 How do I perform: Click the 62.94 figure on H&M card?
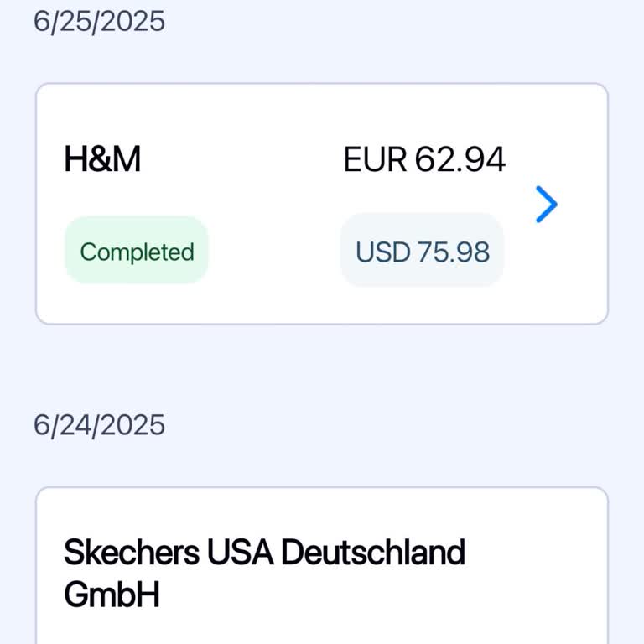(x=460, y=159)
